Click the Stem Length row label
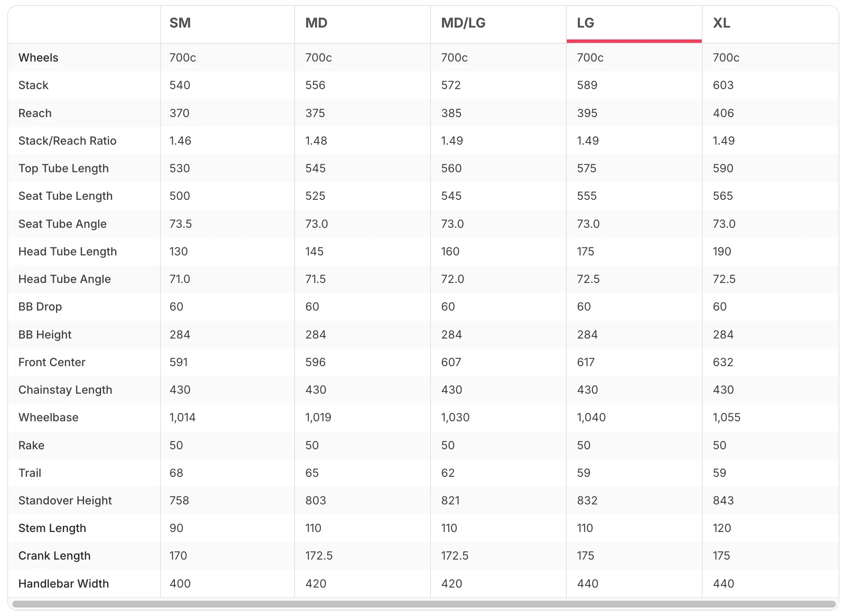The height and width of the screenshot is (616, 844). [52, 528]
